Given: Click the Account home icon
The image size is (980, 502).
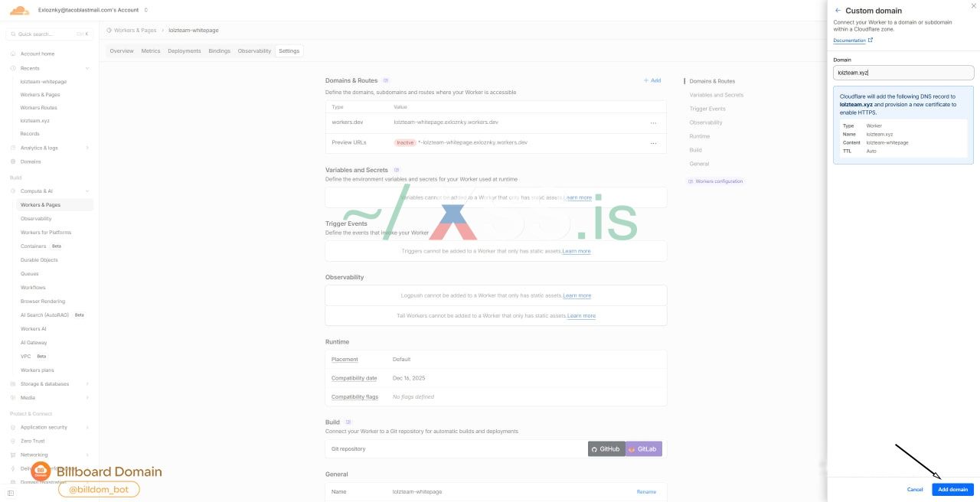Looking at the screenshot, I should pyautogui.click(x=13, y=54).
